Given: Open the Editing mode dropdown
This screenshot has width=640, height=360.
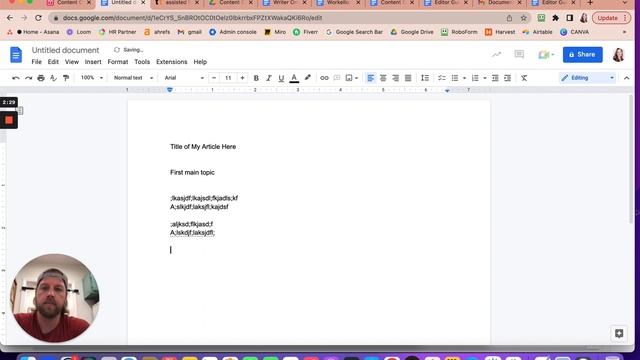Looking at the screenshot, I should [587, 78].
